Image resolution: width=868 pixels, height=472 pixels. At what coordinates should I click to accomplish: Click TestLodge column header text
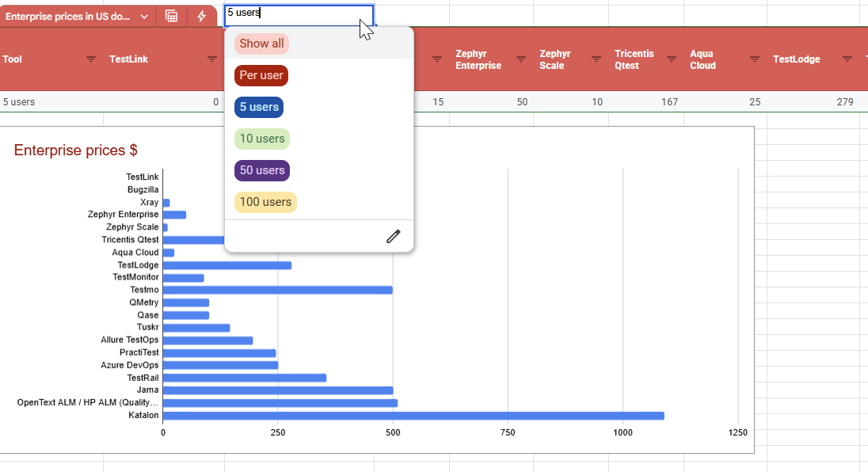(x=796, y=59)
